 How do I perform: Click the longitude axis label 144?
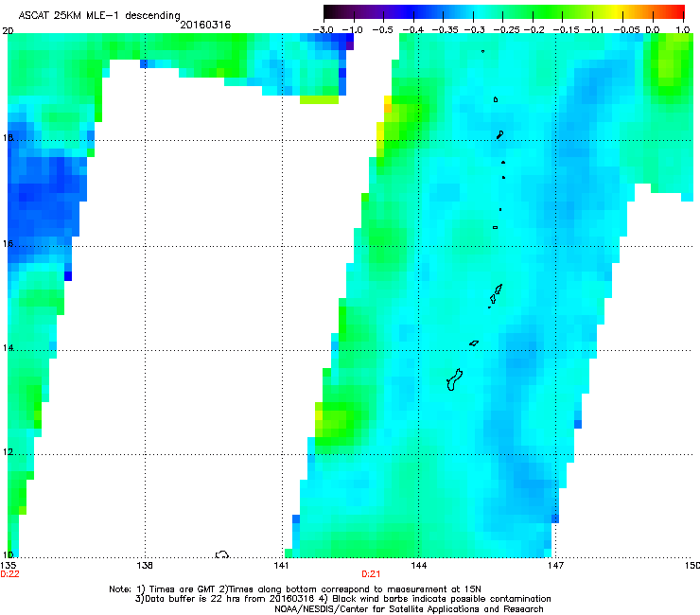click(x=418, y=566)
